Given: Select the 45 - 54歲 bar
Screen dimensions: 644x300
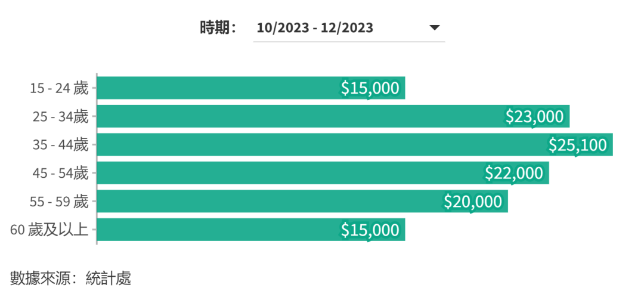Looking at the screenshot, I should coord(286,173).
